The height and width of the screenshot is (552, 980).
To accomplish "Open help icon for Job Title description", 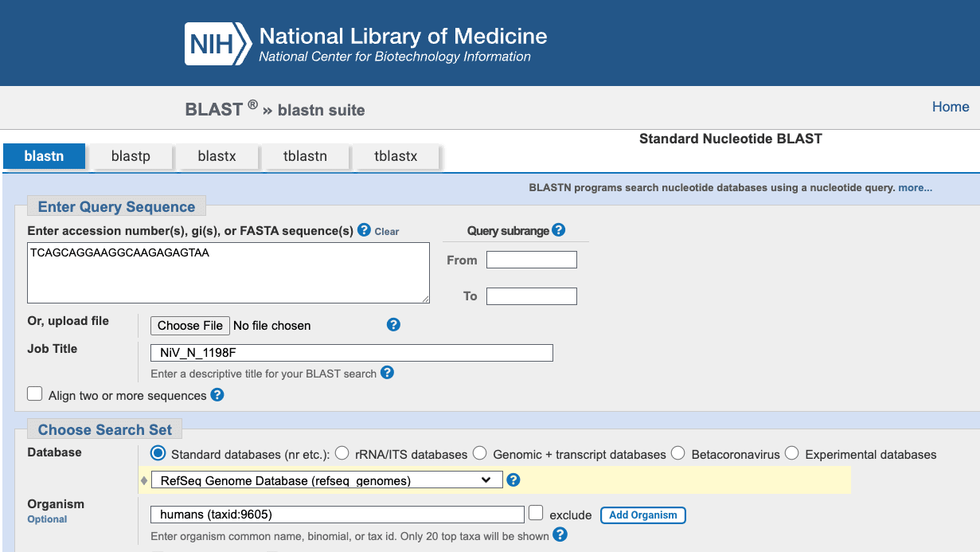I will (387, 373).
